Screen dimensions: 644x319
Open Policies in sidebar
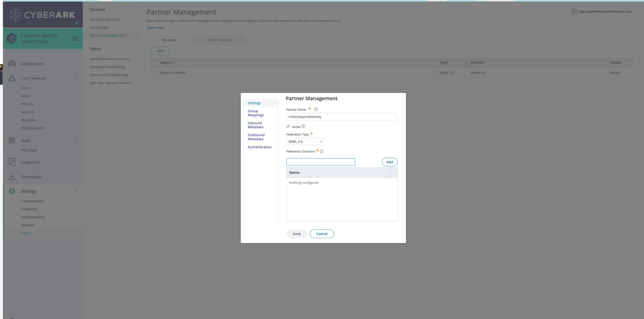pos(27,104)
